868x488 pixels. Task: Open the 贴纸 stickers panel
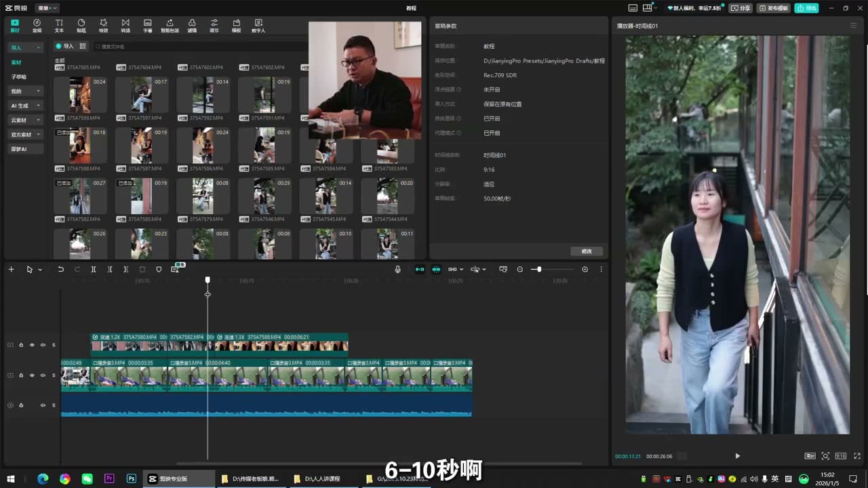pyautogui.click(x=81, y=26)
